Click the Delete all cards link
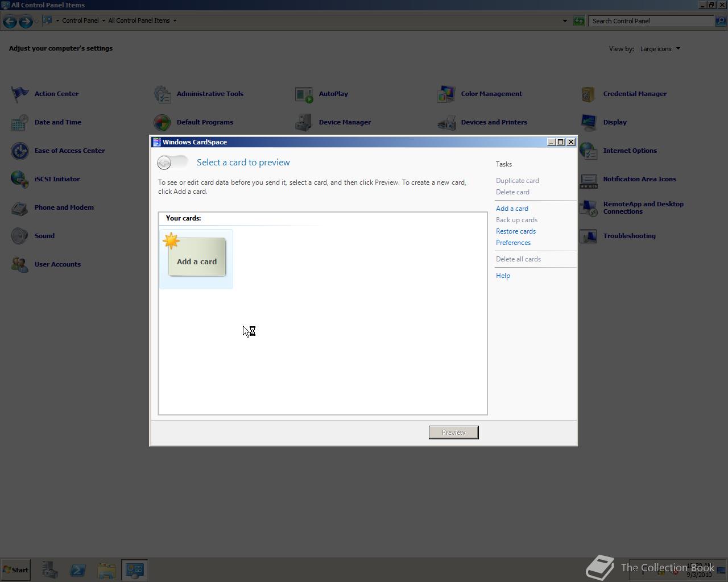The width and height of the screenshot is (728, 582). click(x=518, y=259)
